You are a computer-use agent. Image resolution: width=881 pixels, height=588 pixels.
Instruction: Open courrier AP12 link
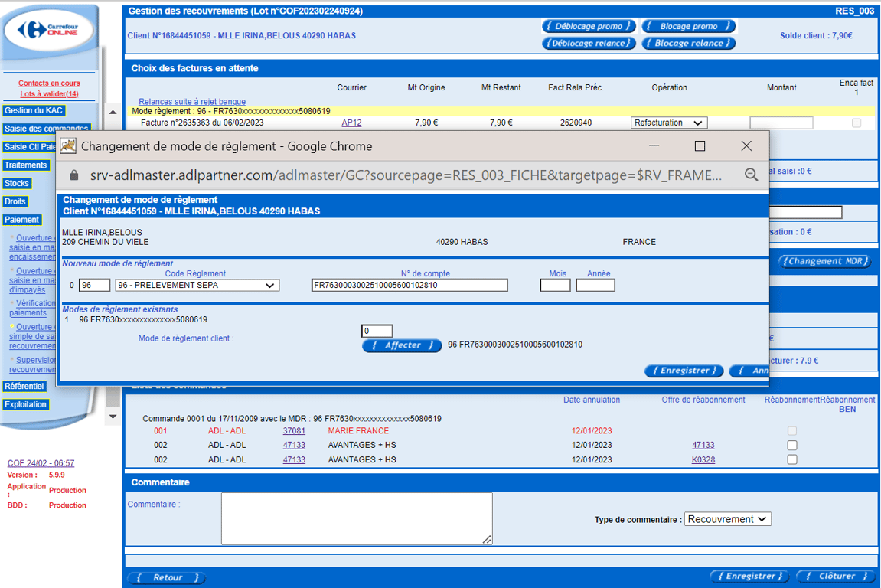352,122
